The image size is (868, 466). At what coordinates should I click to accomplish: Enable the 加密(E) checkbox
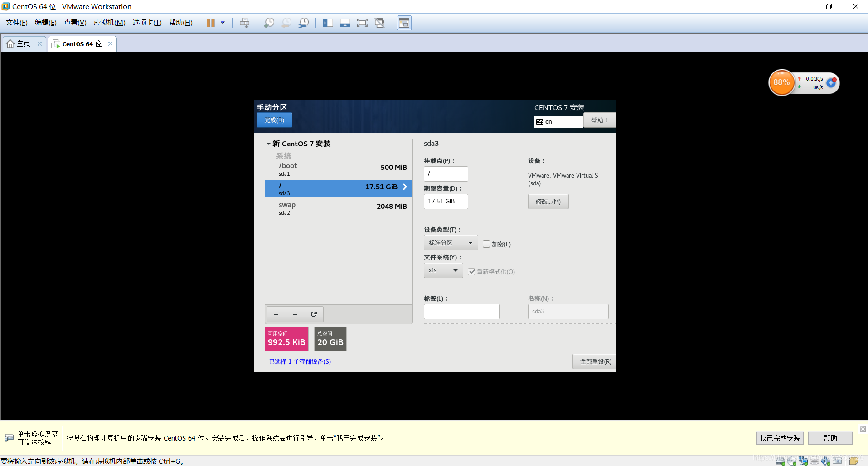tap(486, 244)
